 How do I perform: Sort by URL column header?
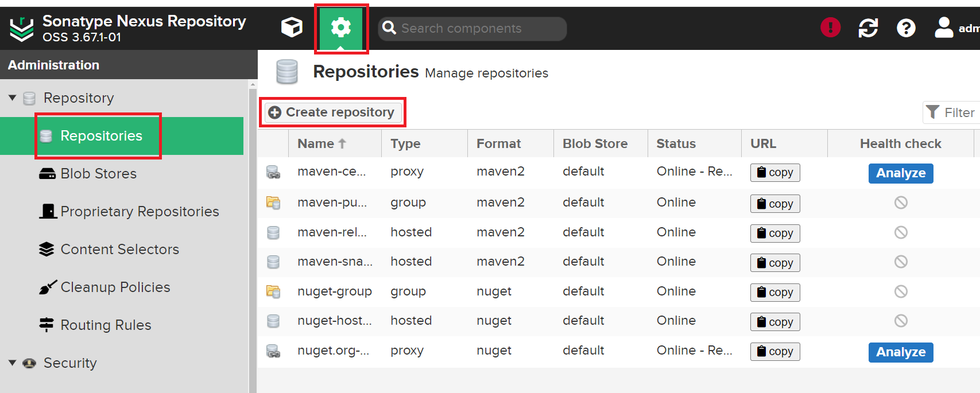pyautogui.click(x=784, y=143)
